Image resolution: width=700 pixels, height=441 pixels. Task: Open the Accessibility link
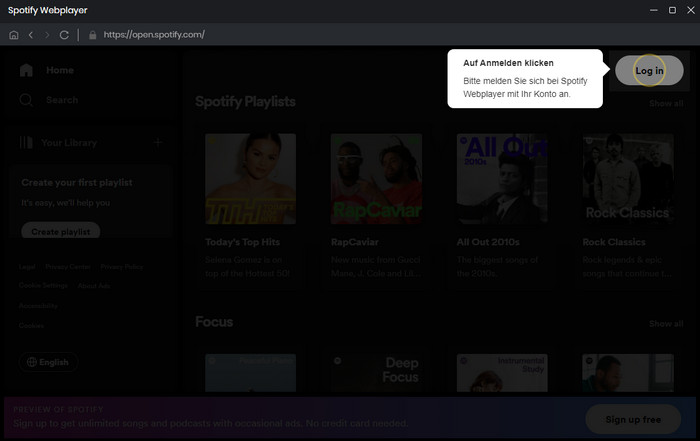(x=38, y=306)
